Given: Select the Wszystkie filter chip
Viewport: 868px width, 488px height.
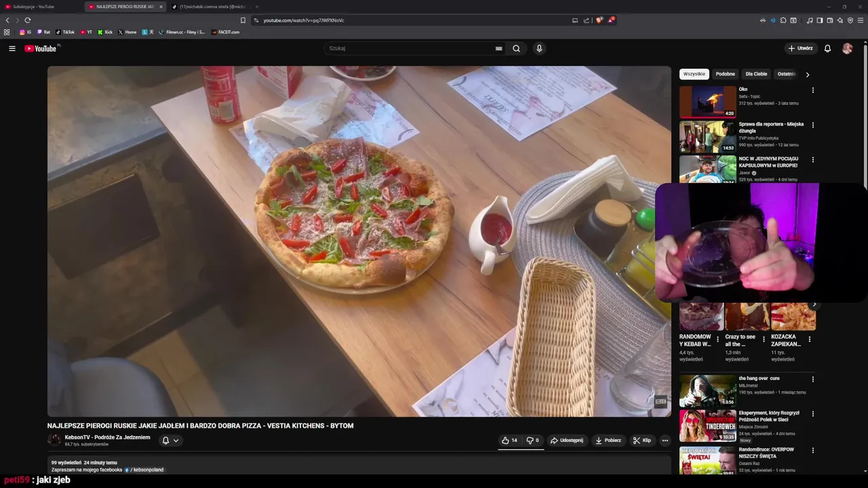Looking at the screenshot, I should (x=694, y=74).
